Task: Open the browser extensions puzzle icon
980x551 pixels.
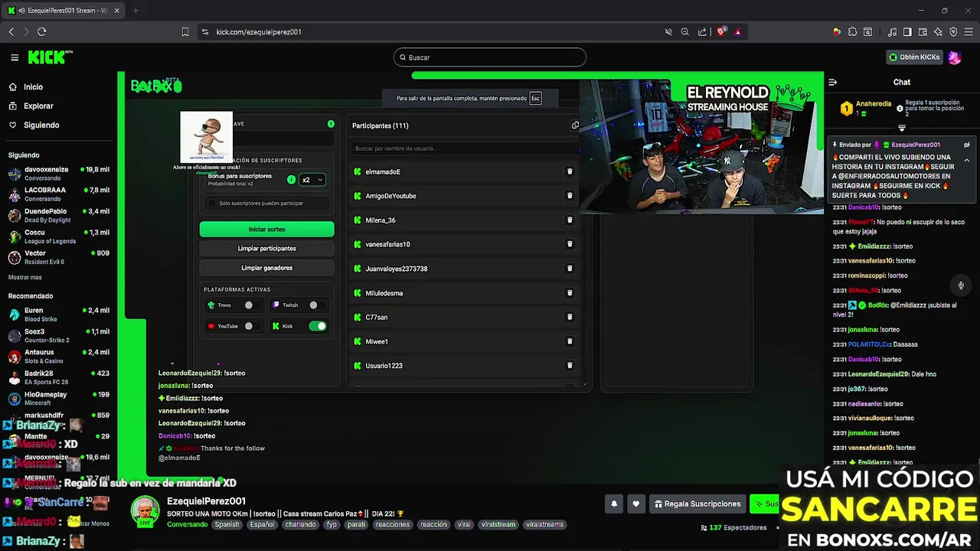Action: (852, 32)
